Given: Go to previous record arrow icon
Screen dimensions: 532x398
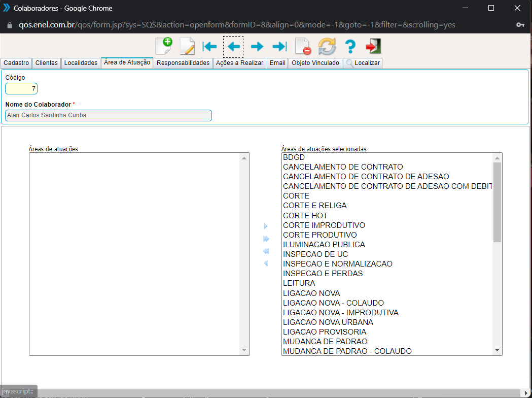Looking at the screenshot, I should [233, 47].
